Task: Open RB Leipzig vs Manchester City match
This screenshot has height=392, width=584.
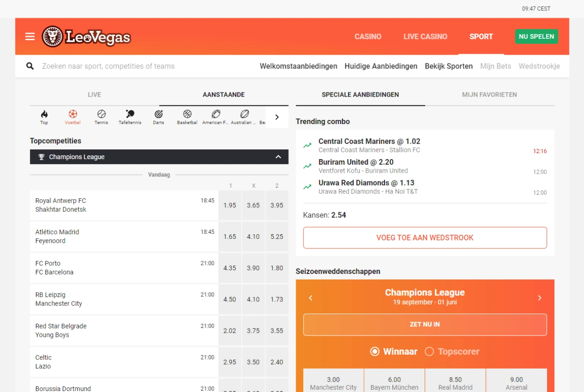Action: click(124, 299)
